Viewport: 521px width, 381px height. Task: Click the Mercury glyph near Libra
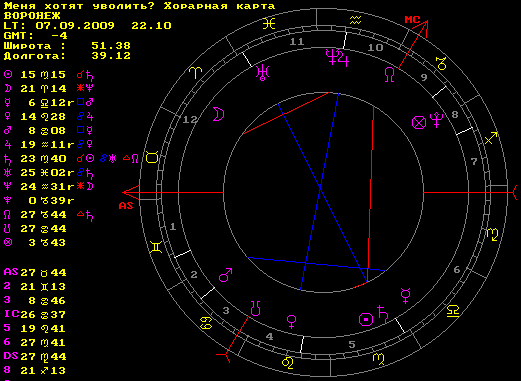(x=405, y=296)
